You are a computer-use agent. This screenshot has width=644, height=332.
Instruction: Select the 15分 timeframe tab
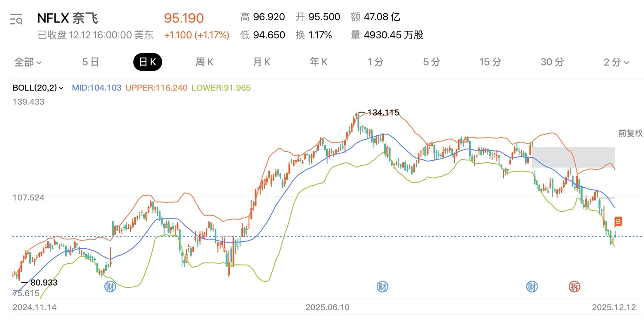click(x=490, y=62)
